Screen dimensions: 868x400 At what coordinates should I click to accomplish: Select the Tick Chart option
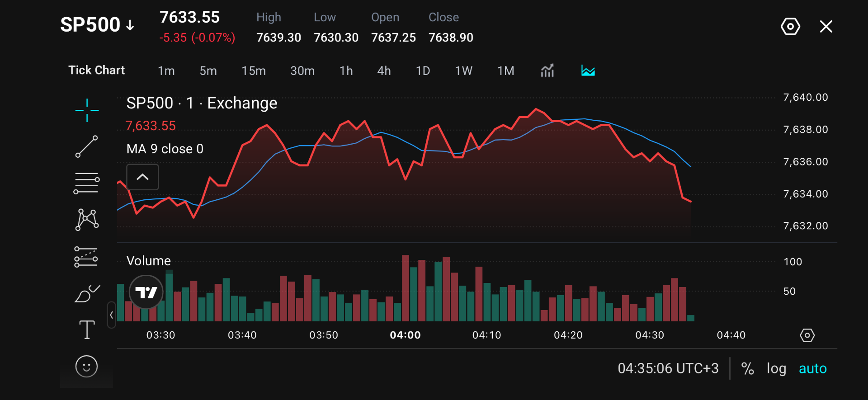97,70
